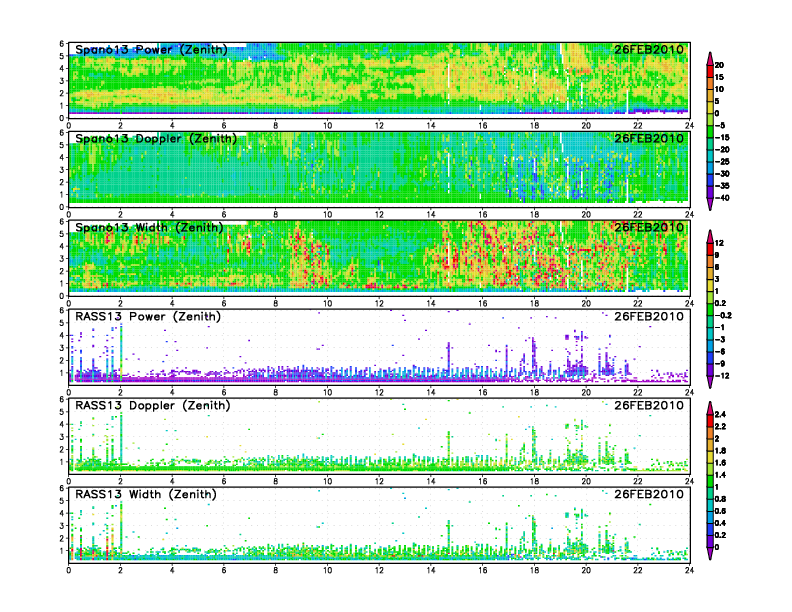Pick the purple bottom arrow of top colorbar
This screenshot has height=612, width=792.
[710, 204]
